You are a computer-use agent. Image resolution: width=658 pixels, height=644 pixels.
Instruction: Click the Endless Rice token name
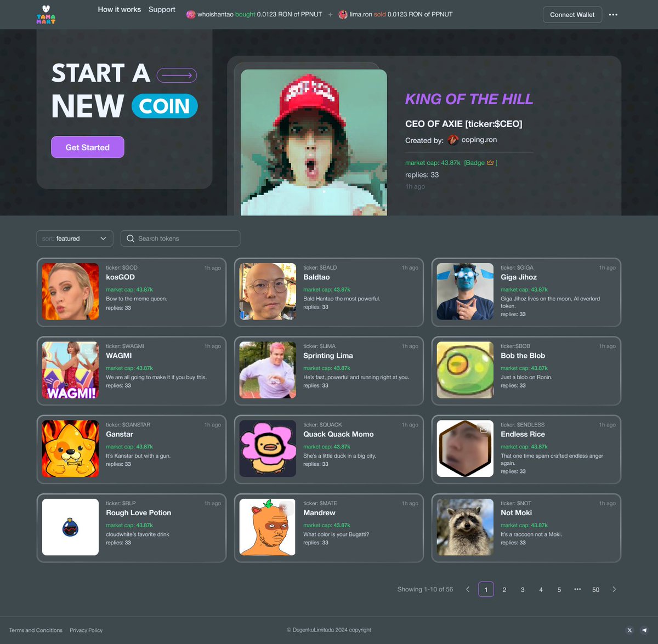pyautogui.click(x=523, y=434)
